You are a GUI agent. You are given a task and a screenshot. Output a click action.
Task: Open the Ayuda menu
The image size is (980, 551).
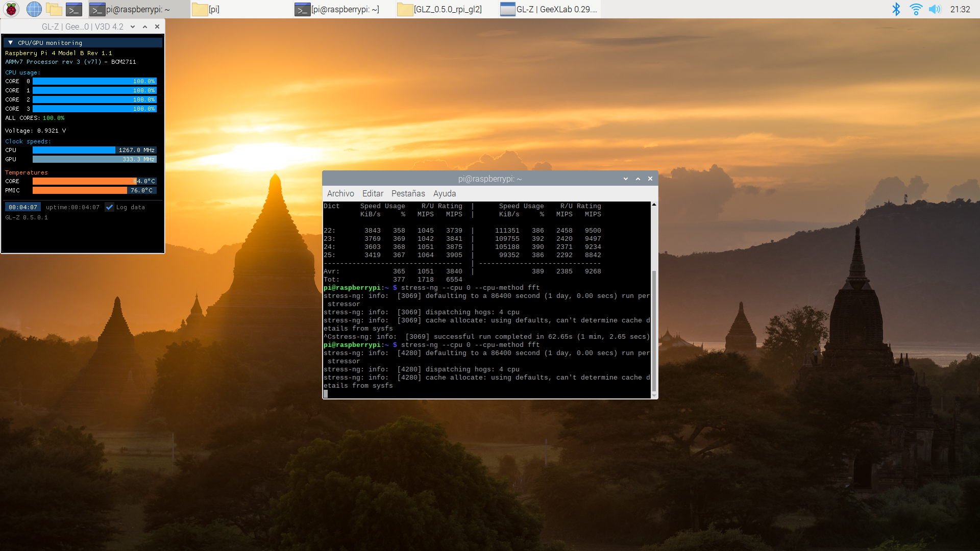(x=444, y=194)
